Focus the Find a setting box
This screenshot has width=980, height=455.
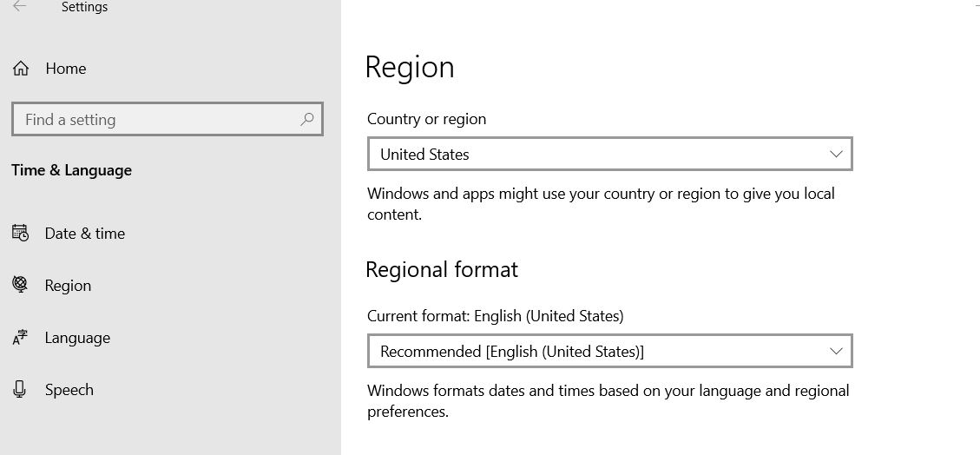(x=168, y=119)
